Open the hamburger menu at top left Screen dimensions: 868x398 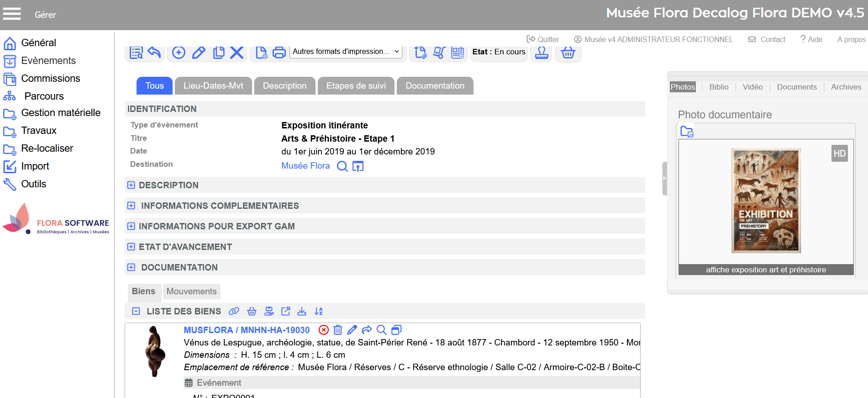[x=12, y=14]
